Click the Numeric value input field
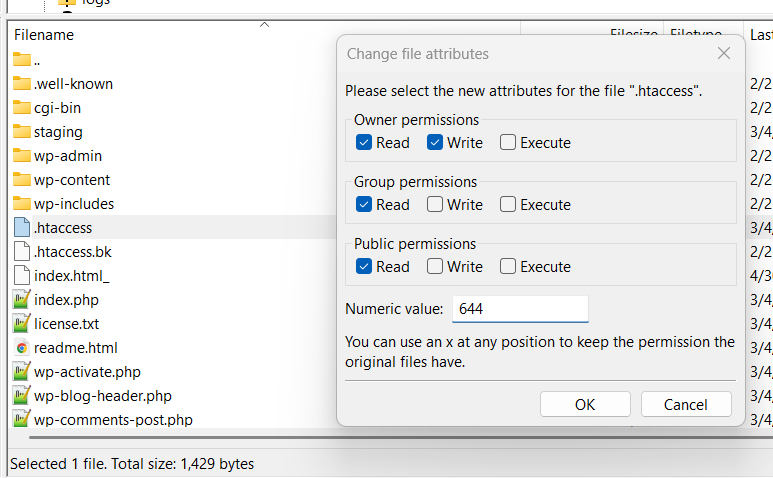773x478 pixels. (520, 309)
